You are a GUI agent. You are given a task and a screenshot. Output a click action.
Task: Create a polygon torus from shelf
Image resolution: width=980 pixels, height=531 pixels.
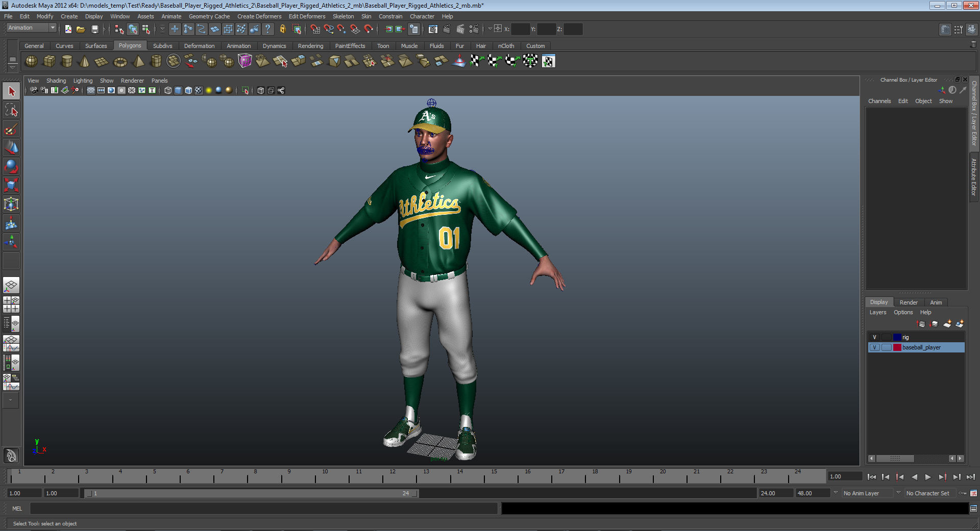[x=120, y=61]
